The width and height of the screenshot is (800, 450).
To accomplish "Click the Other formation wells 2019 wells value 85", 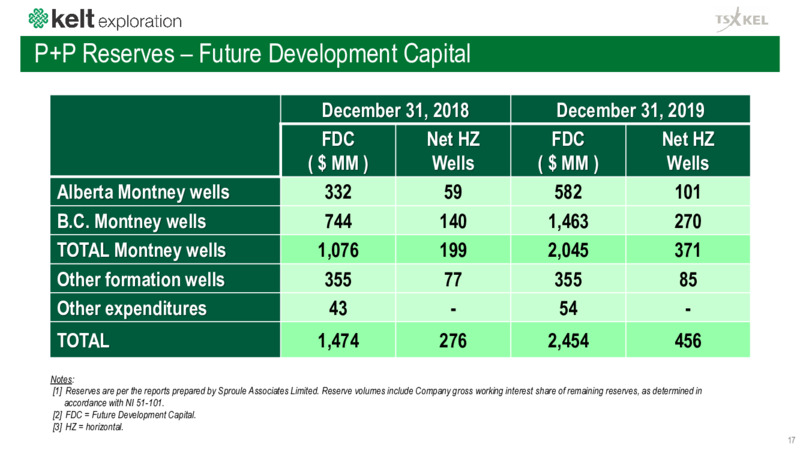I will [688, 280].
